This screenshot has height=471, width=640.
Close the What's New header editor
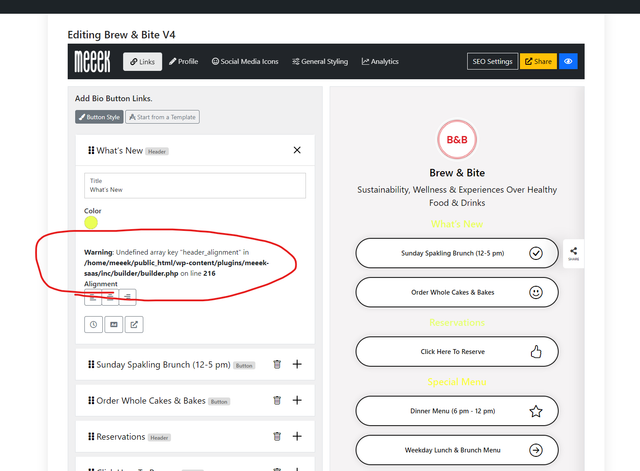[297, 150]
